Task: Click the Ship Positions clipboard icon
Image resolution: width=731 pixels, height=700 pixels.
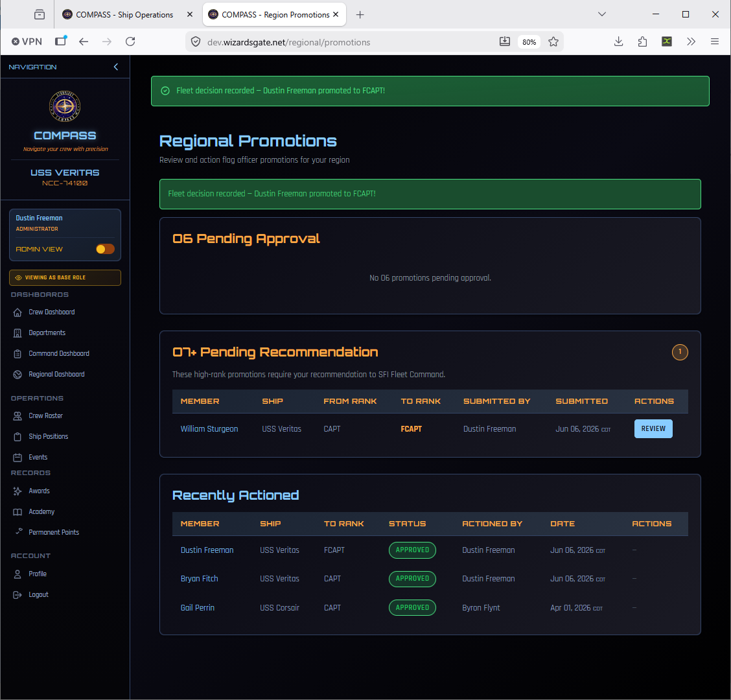Action: pyautogui.click(x=17, y=437)
